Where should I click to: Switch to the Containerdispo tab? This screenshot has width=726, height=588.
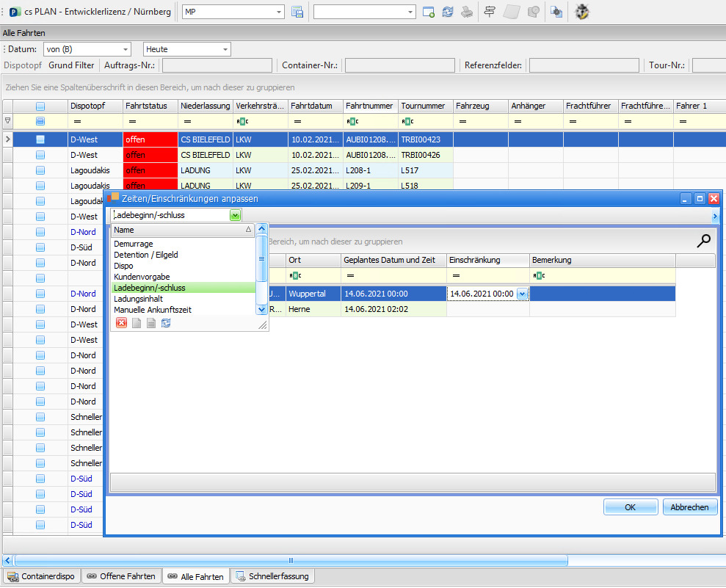[41, 577]
